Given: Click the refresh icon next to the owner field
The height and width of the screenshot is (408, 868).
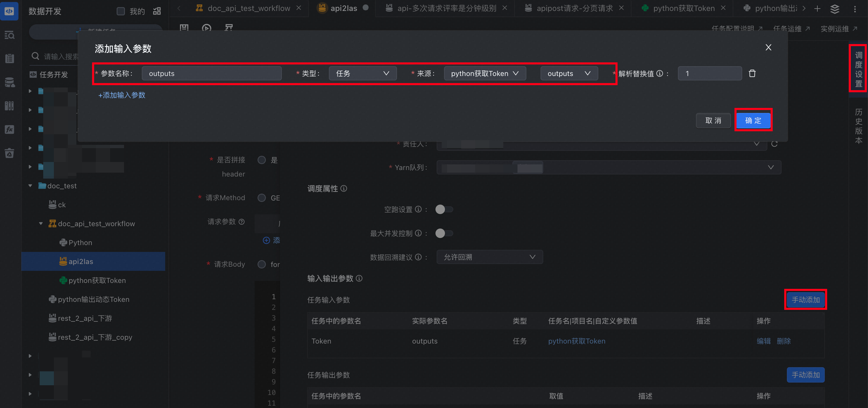Looking at the screenshot, I should point(774,144).
